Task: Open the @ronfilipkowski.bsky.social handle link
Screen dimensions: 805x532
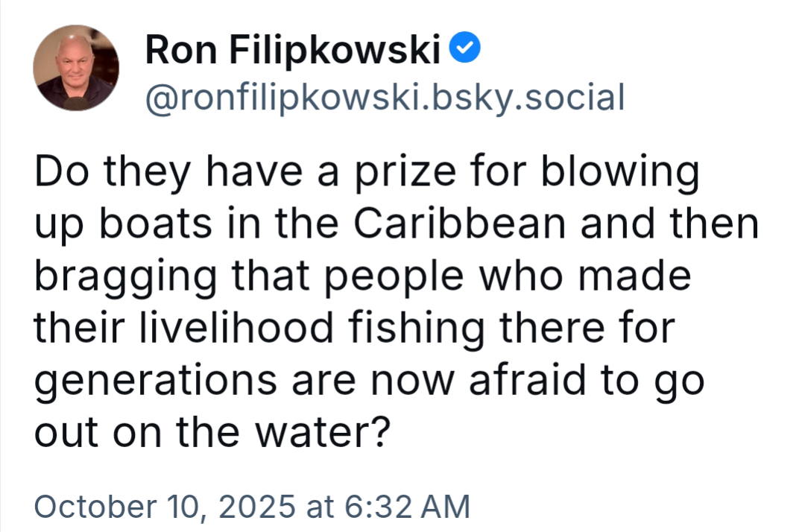Action: [384, 98]
